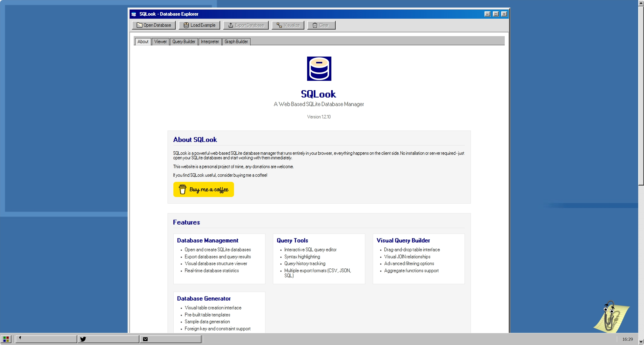
Task: Click the taskbar clock showing 16:29
Action: click(627, 339)
